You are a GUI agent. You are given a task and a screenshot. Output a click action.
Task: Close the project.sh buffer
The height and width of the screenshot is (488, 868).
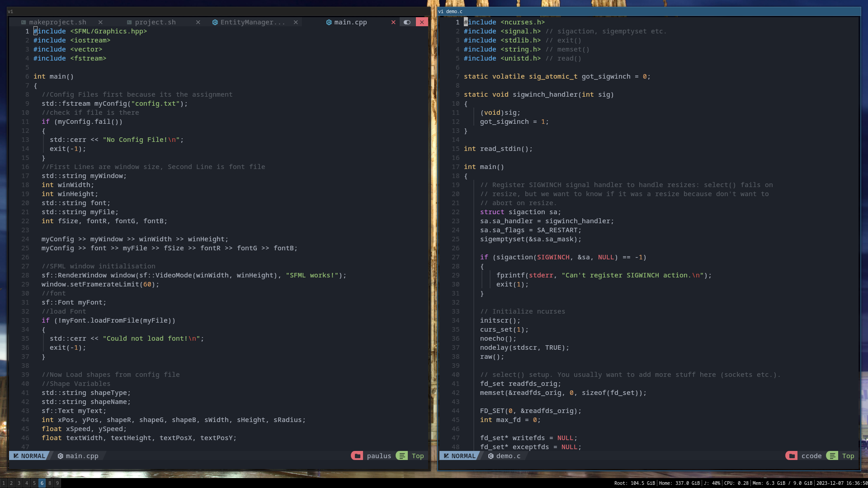click(x=198, y=22)
